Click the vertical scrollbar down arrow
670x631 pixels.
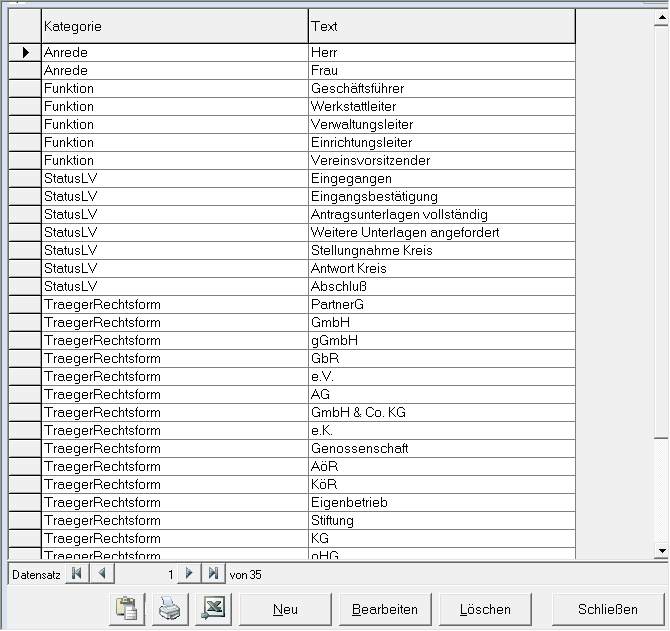pos(660,551)
